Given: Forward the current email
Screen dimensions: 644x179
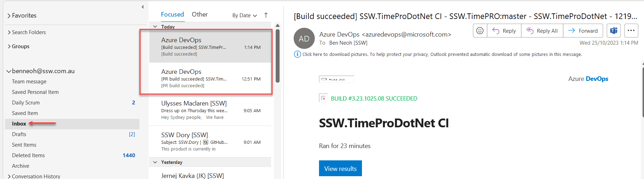Looking at the screenshot, I should (x=583, y=31).
